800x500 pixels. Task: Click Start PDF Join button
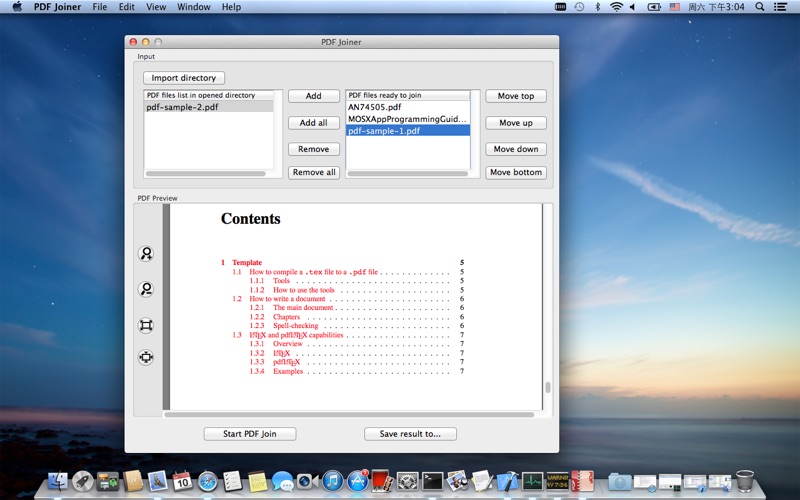[x=249, y=434]
